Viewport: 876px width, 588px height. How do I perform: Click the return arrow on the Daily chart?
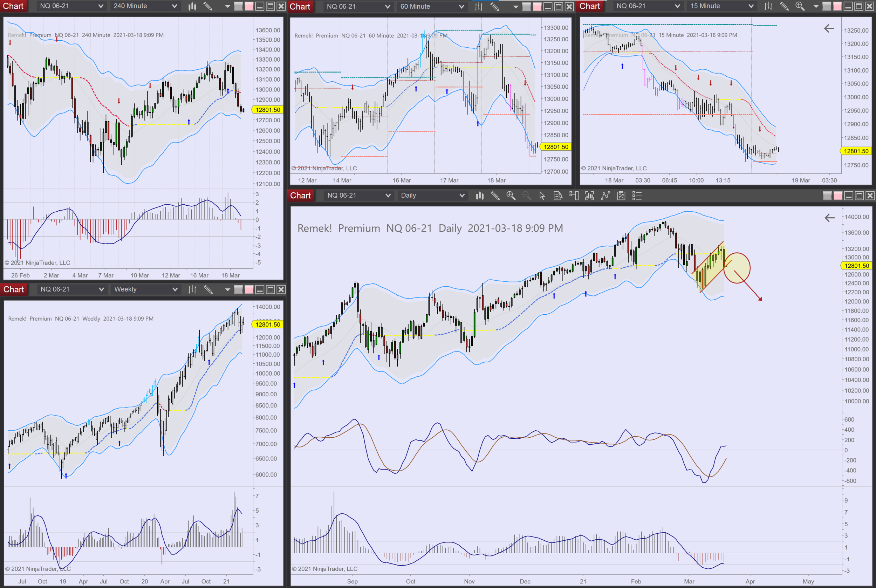[829, 218]
